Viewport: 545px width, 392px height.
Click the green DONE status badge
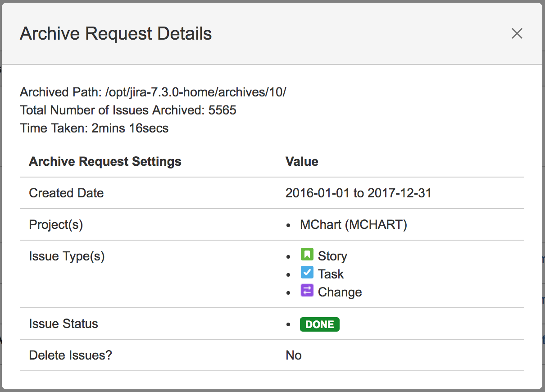pyautogui.click(x=319, y=324)
